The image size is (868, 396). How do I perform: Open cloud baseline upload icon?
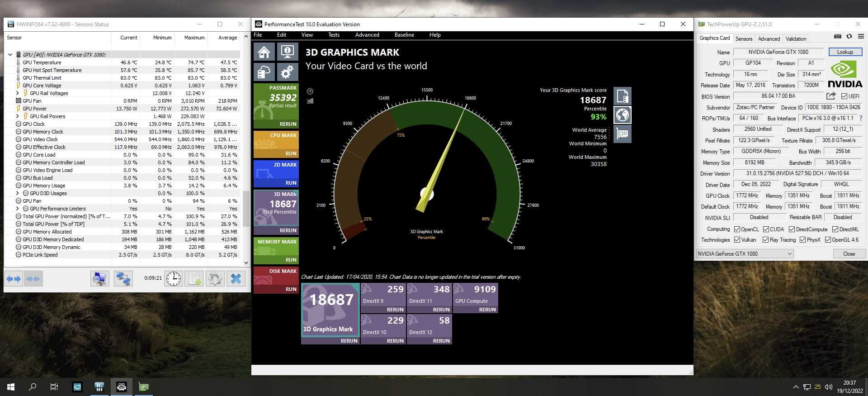click(x=264, y=72)
